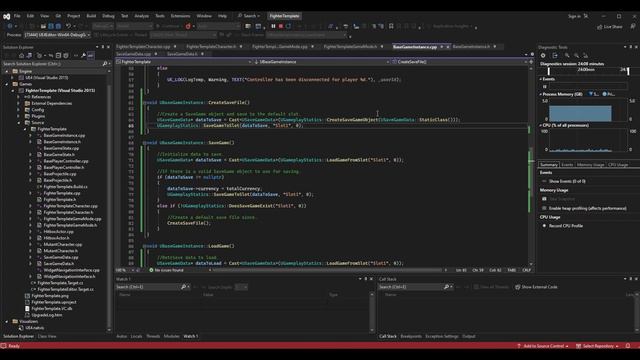The height and width of the screenshot is (360, 640).
Task: Click the Undo arrow in the toolbar
Action: click(68, 26)
